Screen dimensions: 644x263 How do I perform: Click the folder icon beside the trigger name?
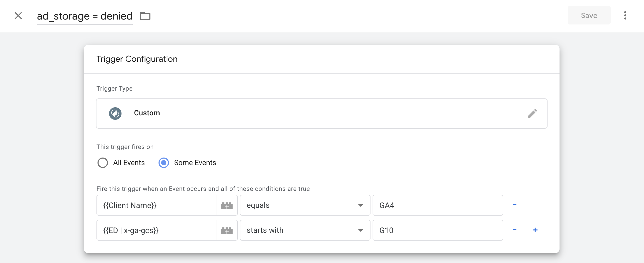[x=145, y=16]
